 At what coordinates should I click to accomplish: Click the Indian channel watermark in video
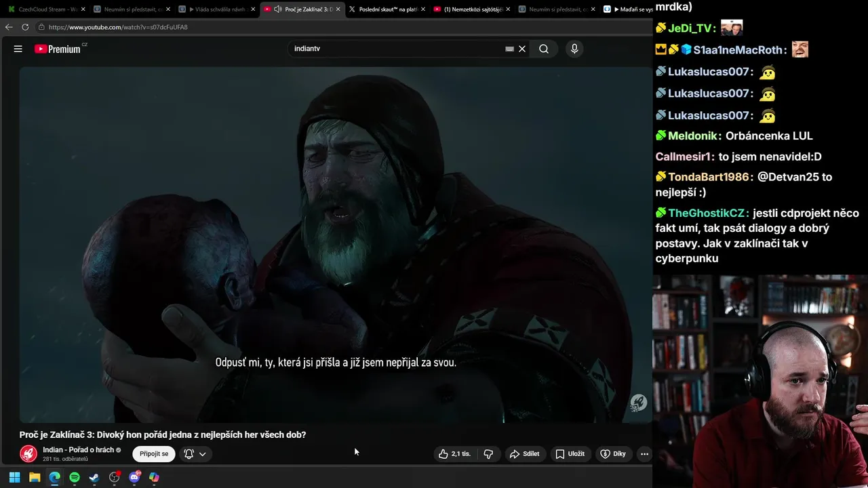[638, 403]
